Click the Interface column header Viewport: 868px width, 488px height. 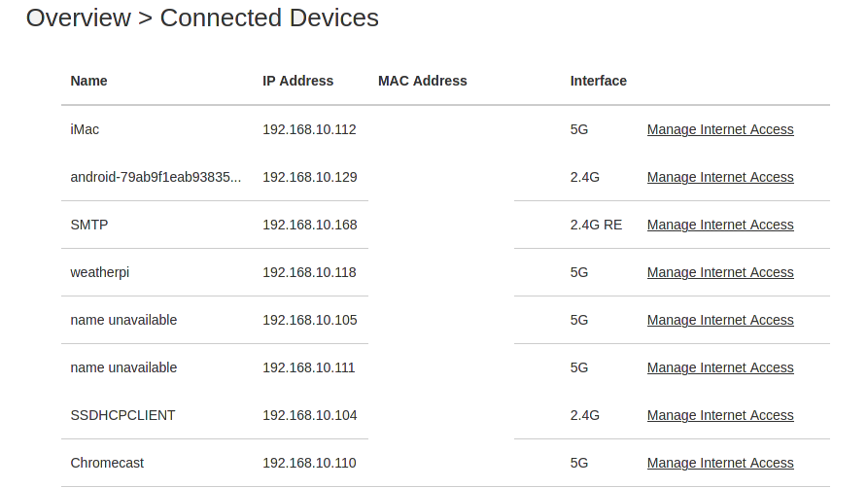598,81
